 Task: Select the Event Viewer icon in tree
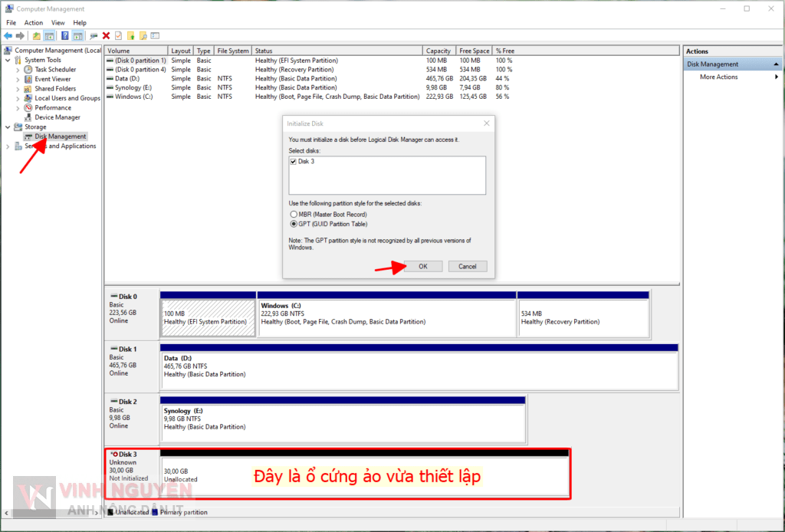tap(28, 79)
